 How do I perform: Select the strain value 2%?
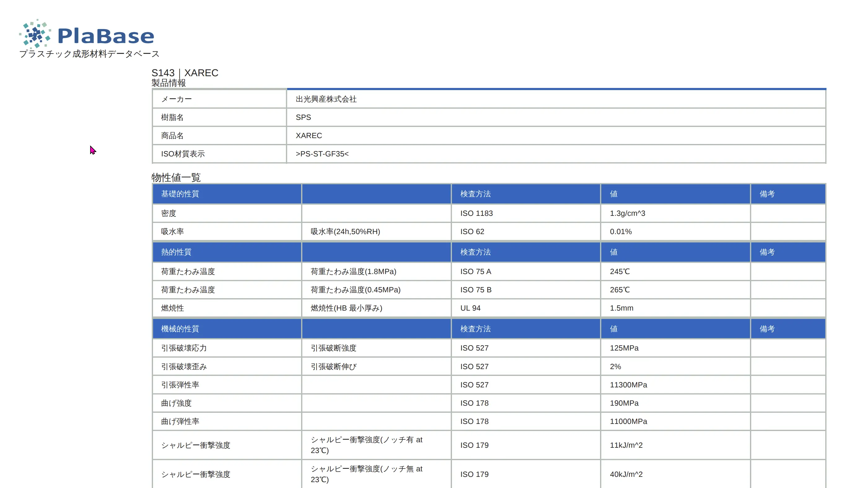pyautogui.click(x=615, y=366)
